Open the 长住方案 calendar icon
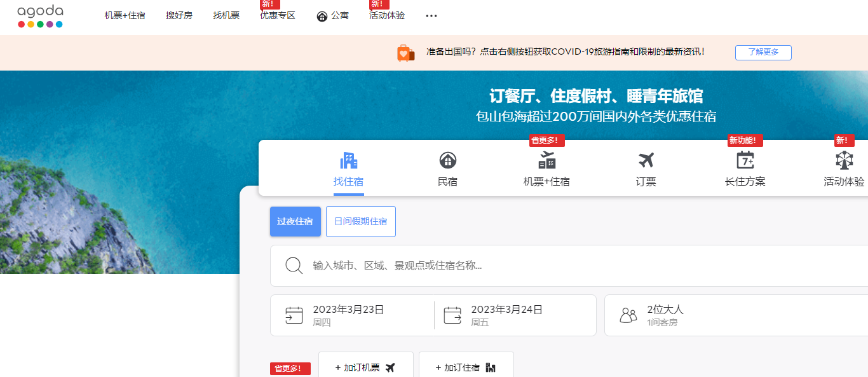 pos(745,160)
